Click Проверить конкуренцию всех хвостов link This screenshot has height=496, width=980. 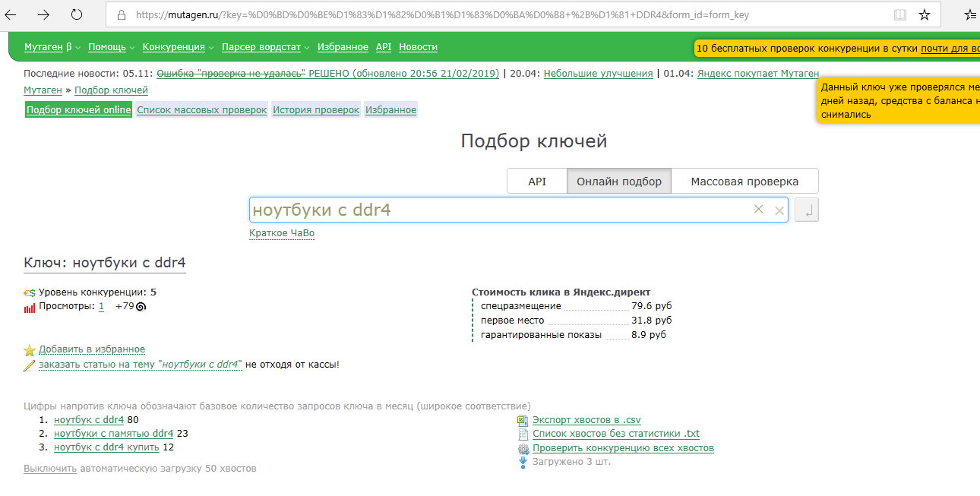(x=623, y=448)
